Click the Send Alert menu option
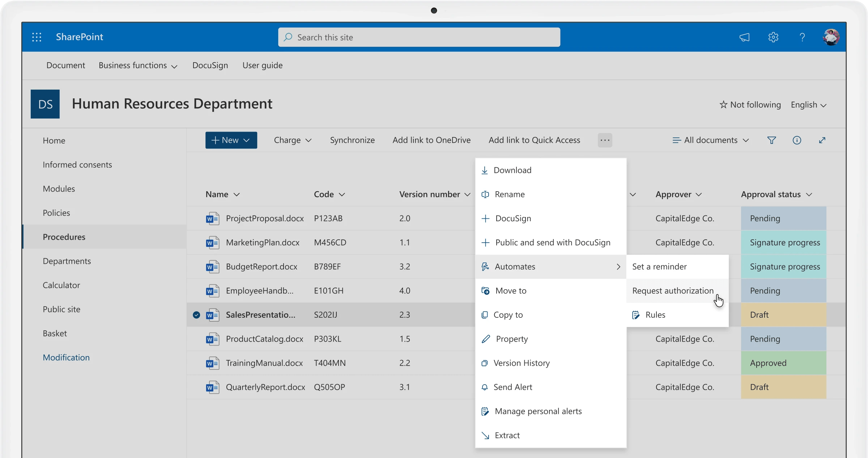The image size is (868, 458). coord(514,387)
